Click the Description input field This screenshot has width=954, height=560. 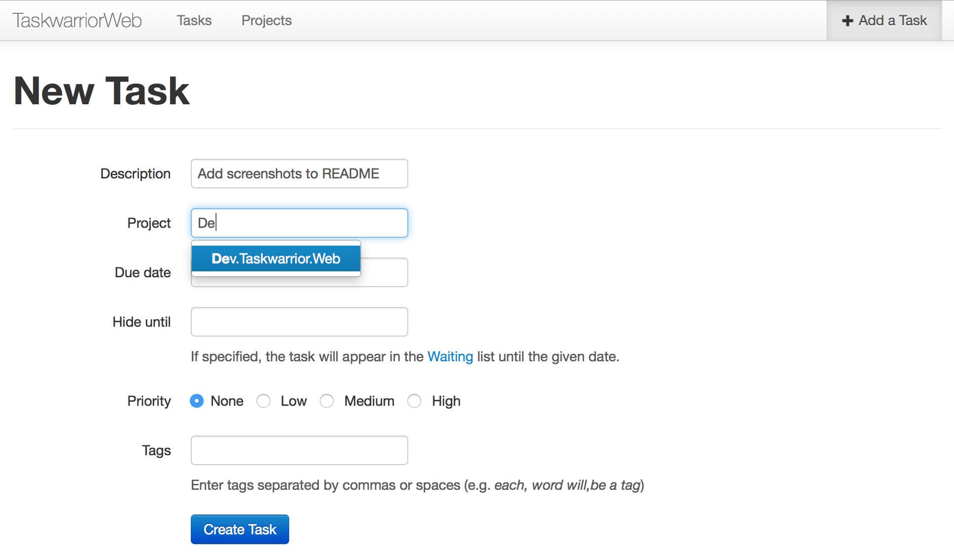click(299, 173)
